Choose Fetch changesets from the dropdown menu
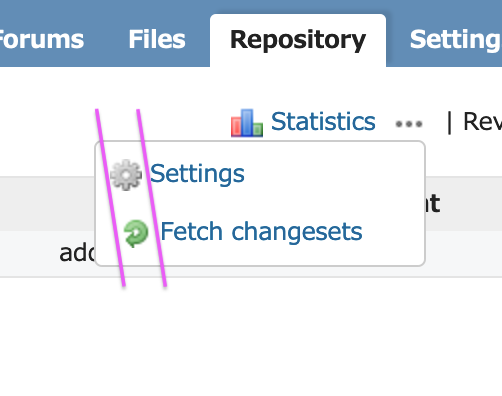This screenshot has width=502, height=396. tap(261, 231)
